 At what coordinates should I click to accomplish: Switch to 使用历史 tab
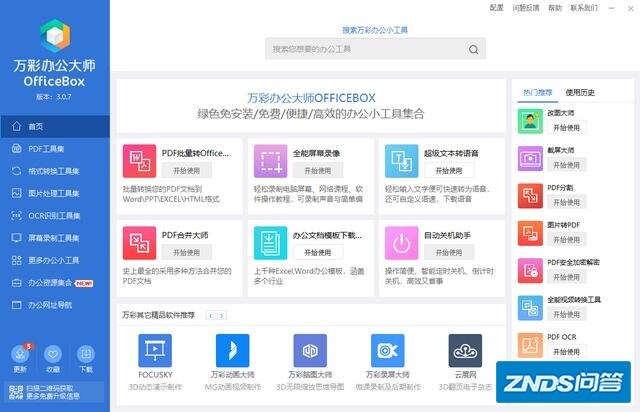(x=580, y=93)
